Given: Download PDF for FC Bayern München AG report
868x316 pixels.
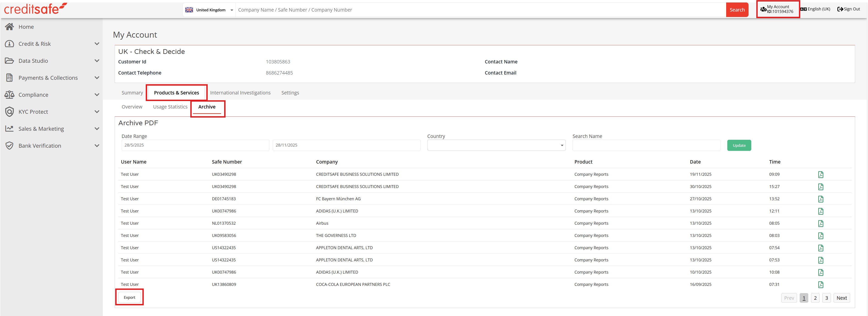Looking at the screenshot, I should point(820,199).
